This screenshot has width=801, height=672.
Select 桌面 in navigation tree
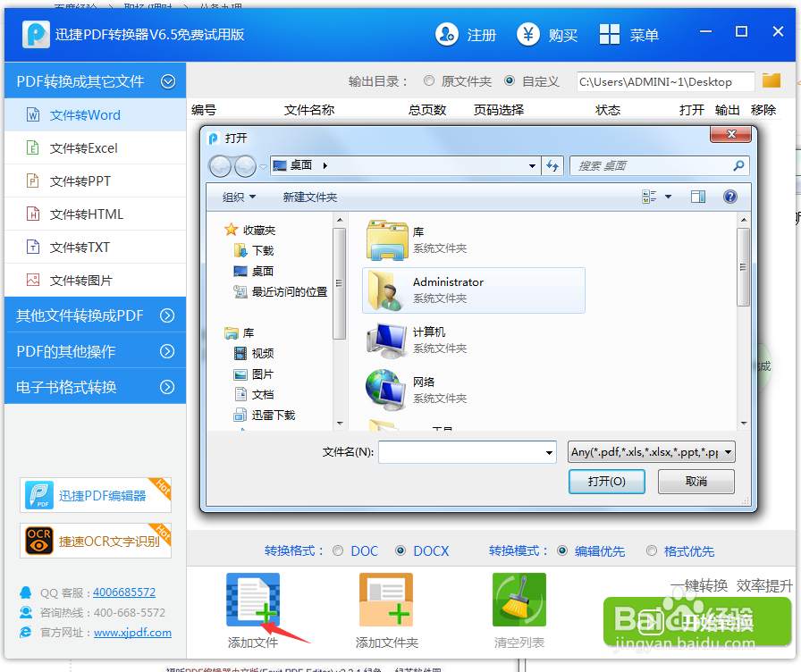pyautogui.click(x=254, y=271)
